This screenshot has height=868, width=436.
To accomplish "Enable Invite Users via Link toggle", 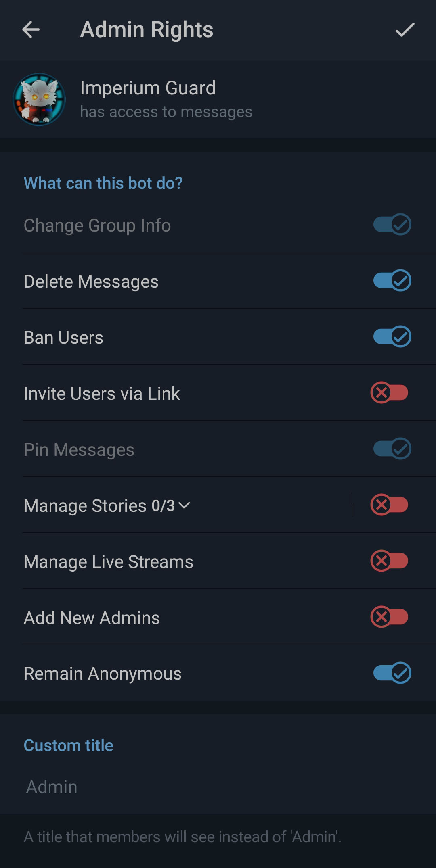I will point(390,393).
